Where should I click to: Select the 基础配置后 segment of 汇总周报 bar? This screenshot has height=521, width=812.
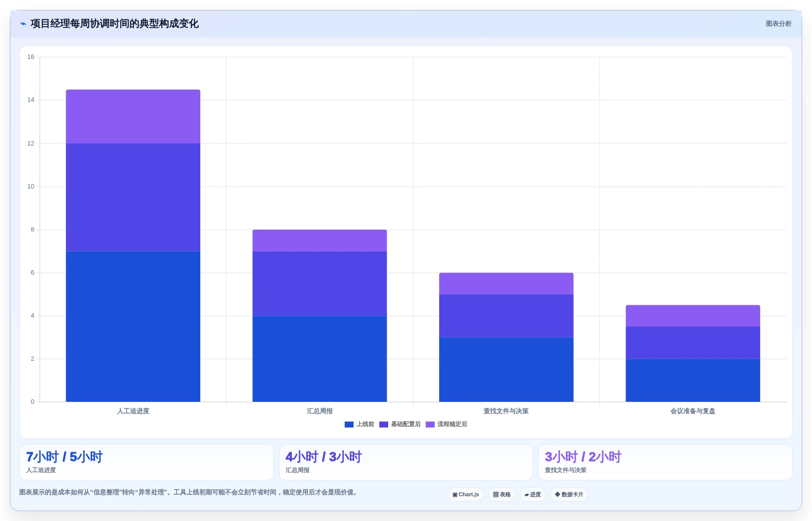(x=319, y=284)
